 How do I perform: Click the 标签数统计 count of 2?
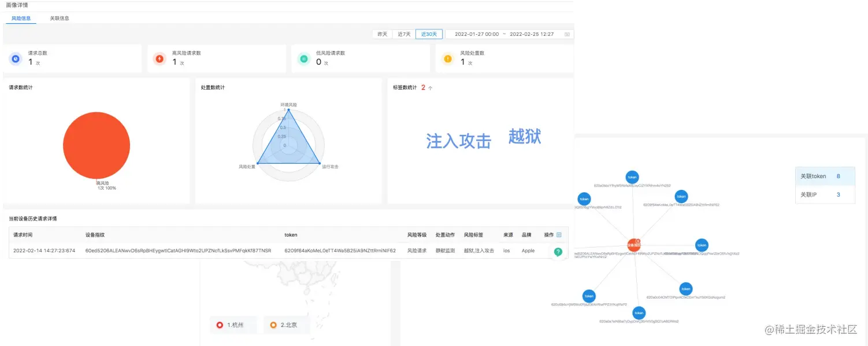[423, 87]
